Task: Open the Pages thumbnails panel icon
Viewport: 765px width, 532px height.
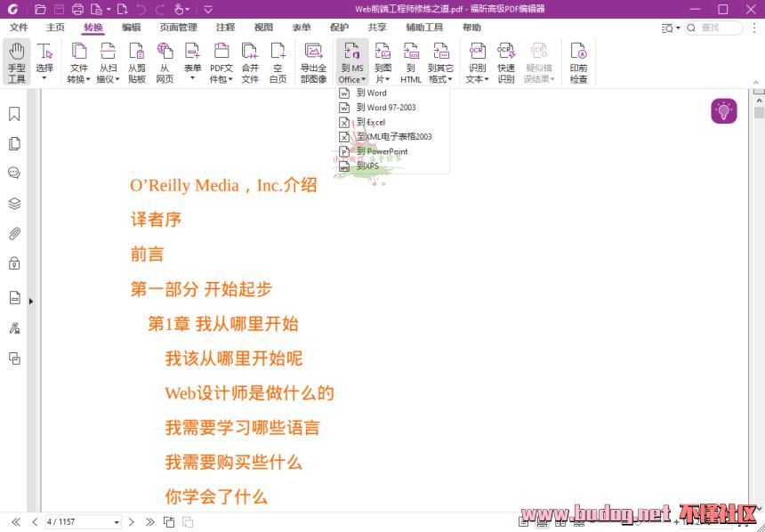Action: tap(14, 143)
